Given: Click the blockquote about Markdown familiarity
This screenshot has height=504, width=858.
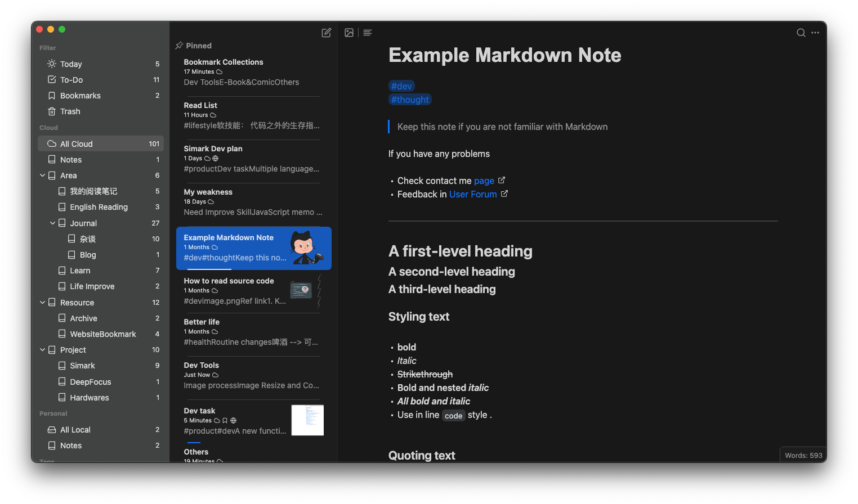Looking at the screenshot, I should point(502,127).
